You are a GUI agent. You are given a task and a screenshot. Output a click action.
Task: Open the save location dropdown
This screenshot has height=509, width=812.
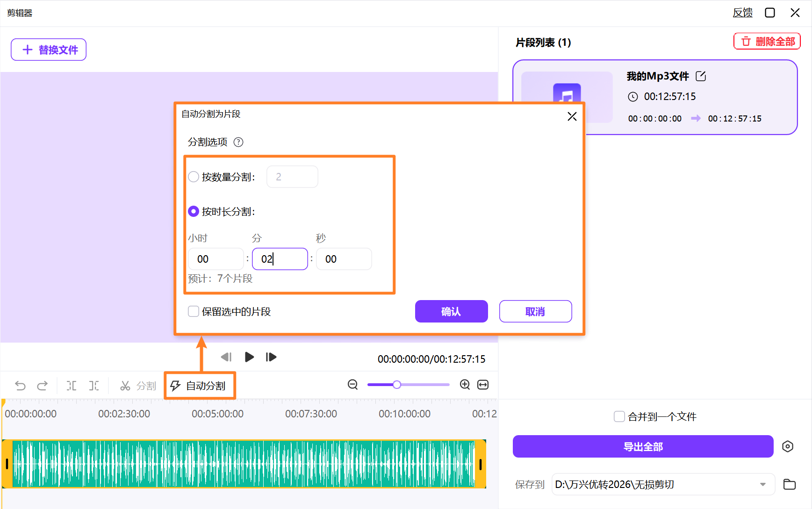coord(763,484)
